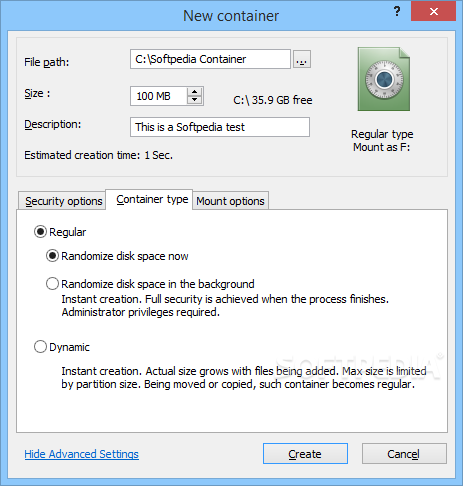Switch to the Mount options tab

point(230,201)
